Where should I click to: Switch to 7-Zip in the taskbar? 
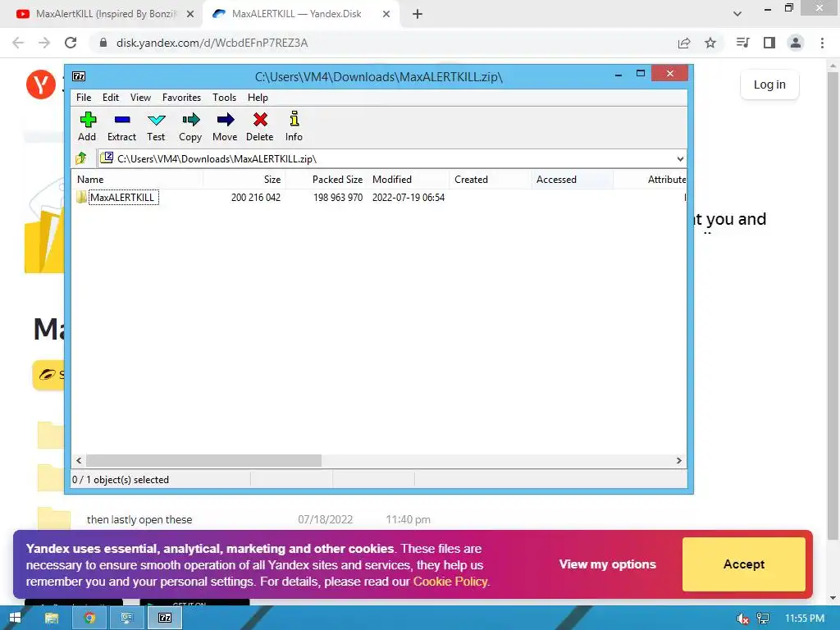click(164, 619)
